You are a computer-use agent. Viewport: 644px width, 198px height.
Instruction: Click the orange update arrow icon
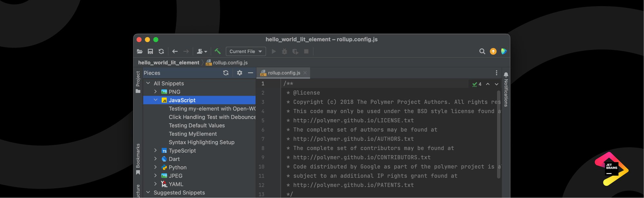pyautogui.click(x=493, y=51)
